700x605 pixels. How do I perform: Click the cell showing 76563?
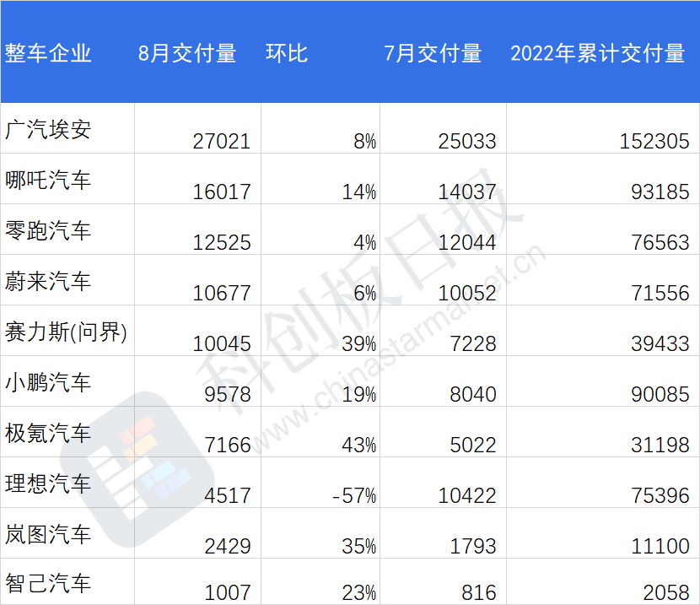(x=660, y=242)
